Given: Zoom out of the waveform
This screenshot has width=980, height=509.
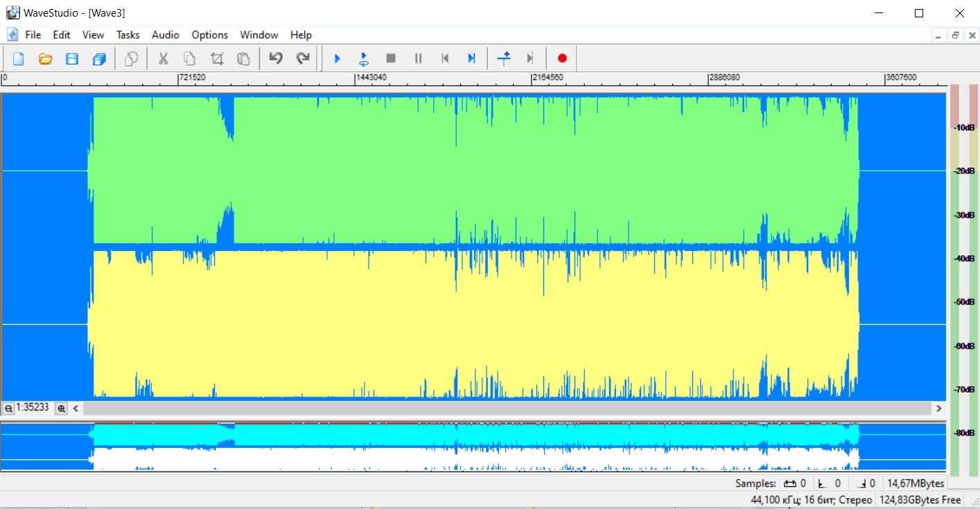Looking at the screenshot, I should click(x=8, y=408).
